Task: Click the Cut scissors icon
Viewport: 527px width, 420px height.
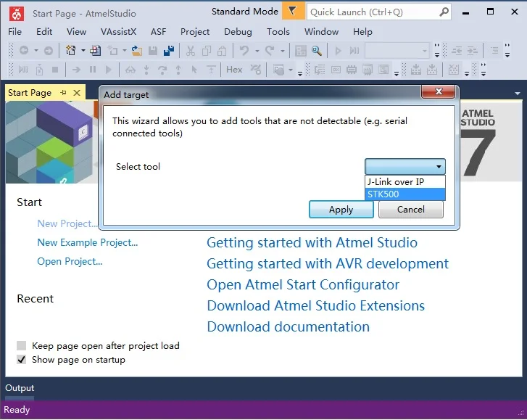Action: pyautogui.click(x=190, y=51)
